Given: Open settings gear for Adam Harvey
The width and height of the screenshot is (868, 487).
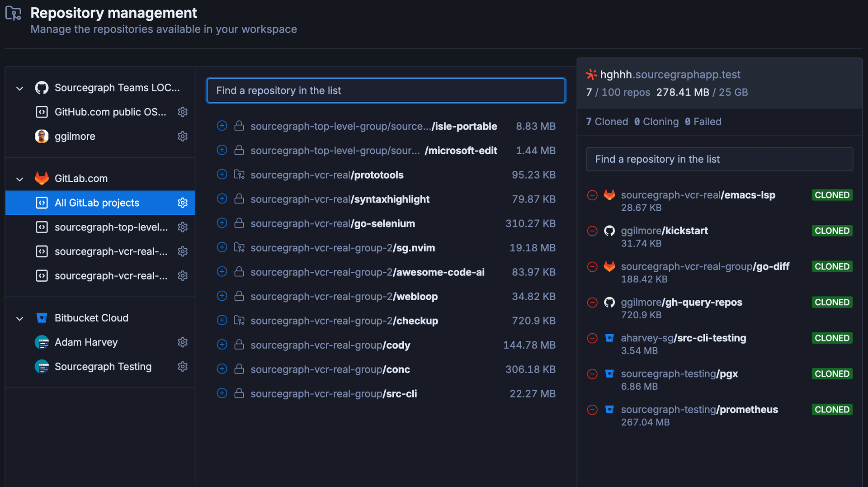Looking at the screenshot, I should coord(183,342).
